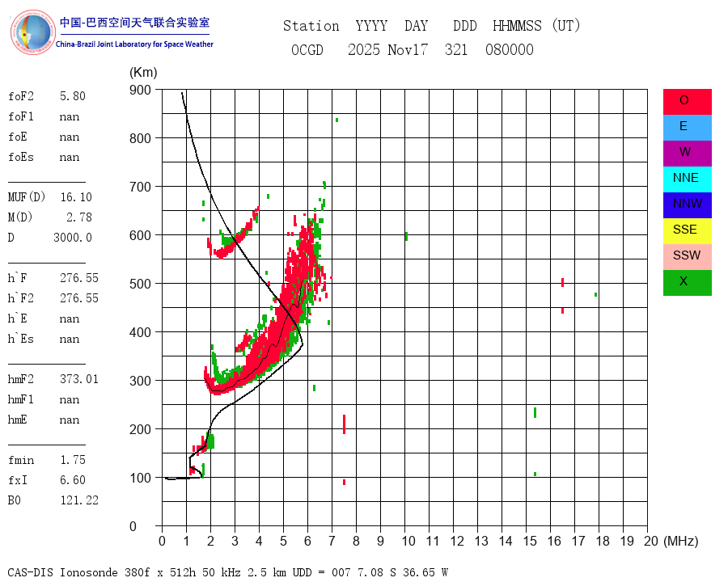
Task: Click the HHMMSS header label
Action: pyautogui.click(x=517, y=26)
